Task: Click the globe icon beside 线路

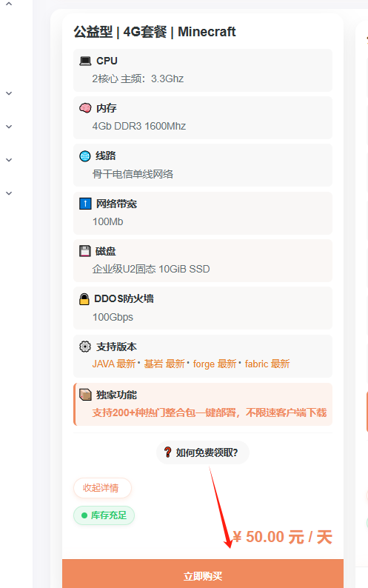Action: [x=85, y=156]
